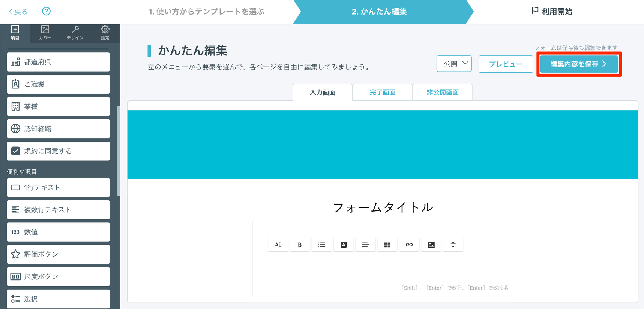This screenshot has height=309, width=644.
Task: Open the 設定 settings gear icon
Action: tap(105, 33)
